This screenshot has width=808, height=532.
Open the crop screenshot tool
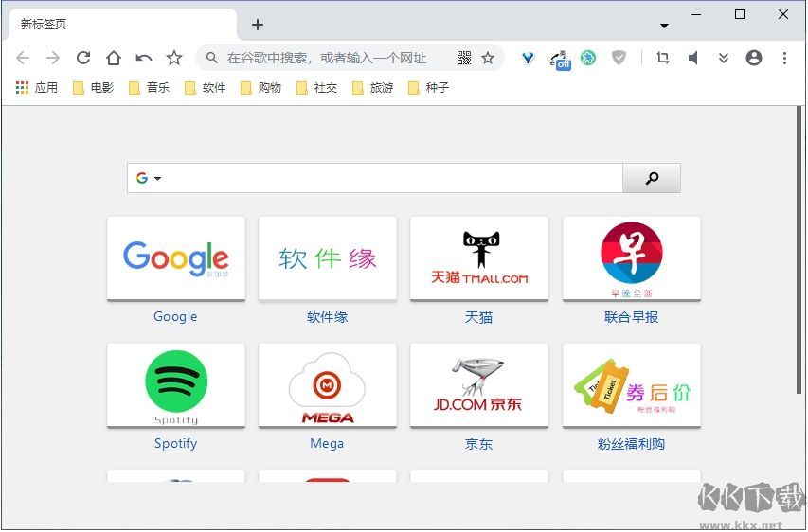(663, 58)
